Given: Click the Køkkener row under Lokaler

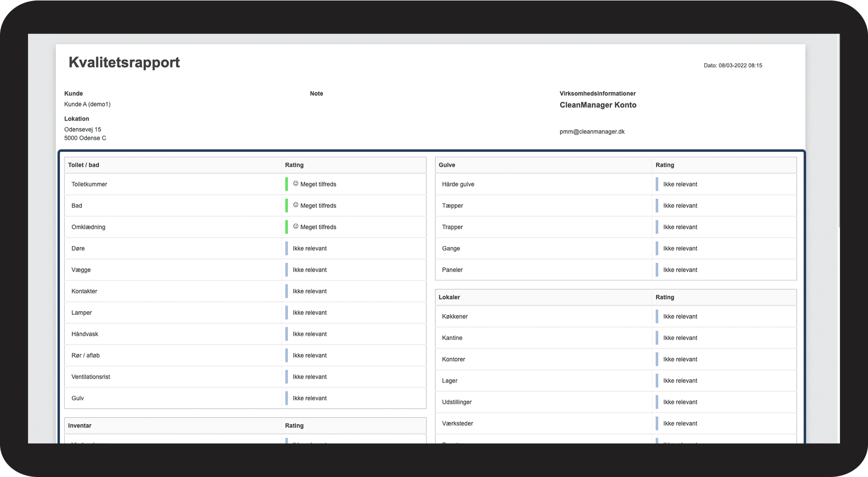Looking at the screenshot, I should tap(616, 316).
